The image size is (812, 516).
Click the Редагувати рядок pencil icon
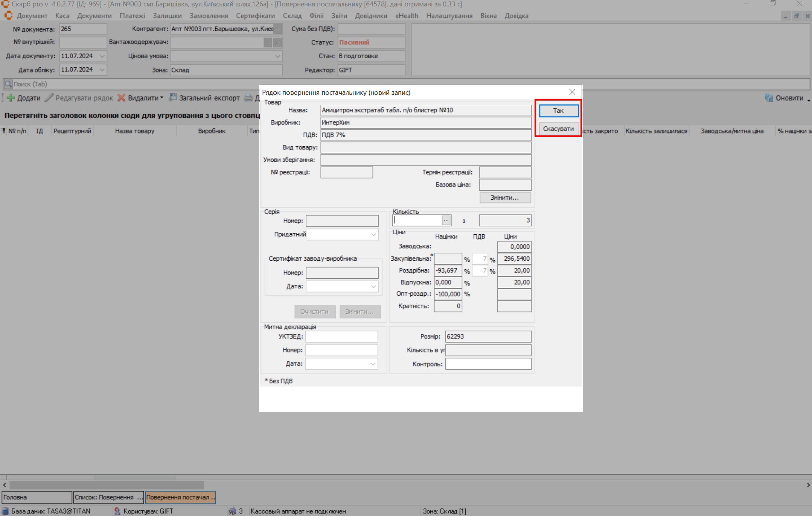coord(49,98)
